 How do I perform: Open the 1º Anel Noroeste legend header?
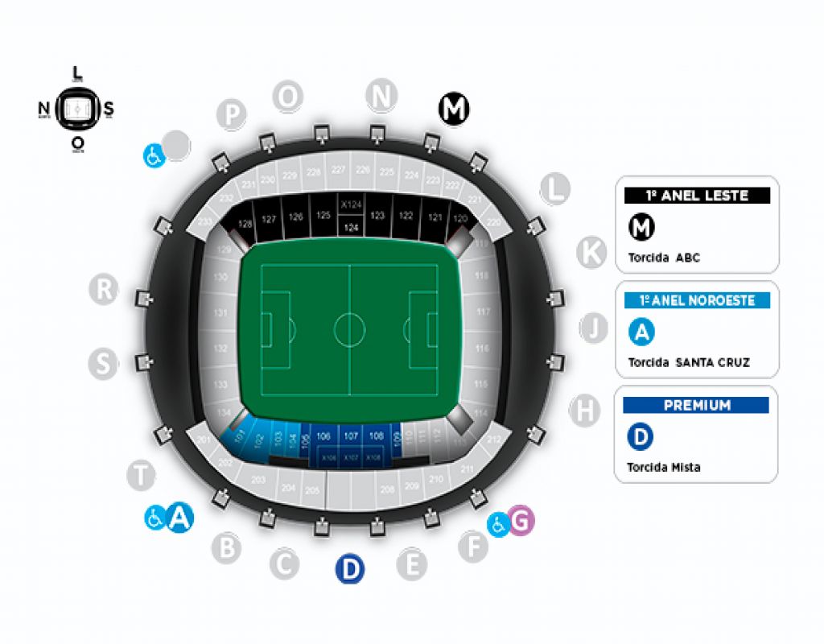point(697,300)
